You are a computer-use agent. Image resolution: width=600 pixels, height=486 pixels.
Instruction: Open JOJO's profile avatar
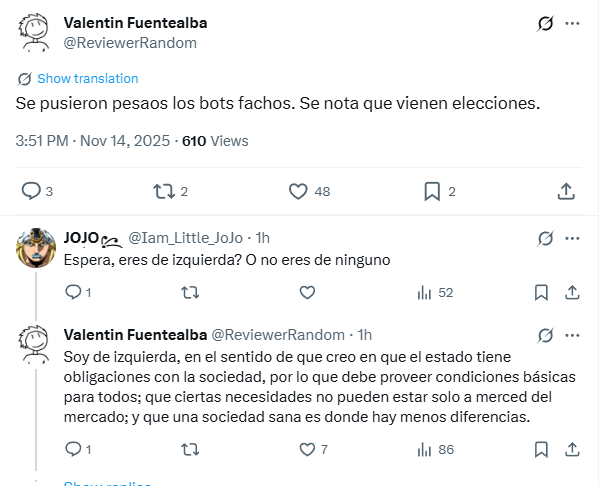(x=36, y=248)
